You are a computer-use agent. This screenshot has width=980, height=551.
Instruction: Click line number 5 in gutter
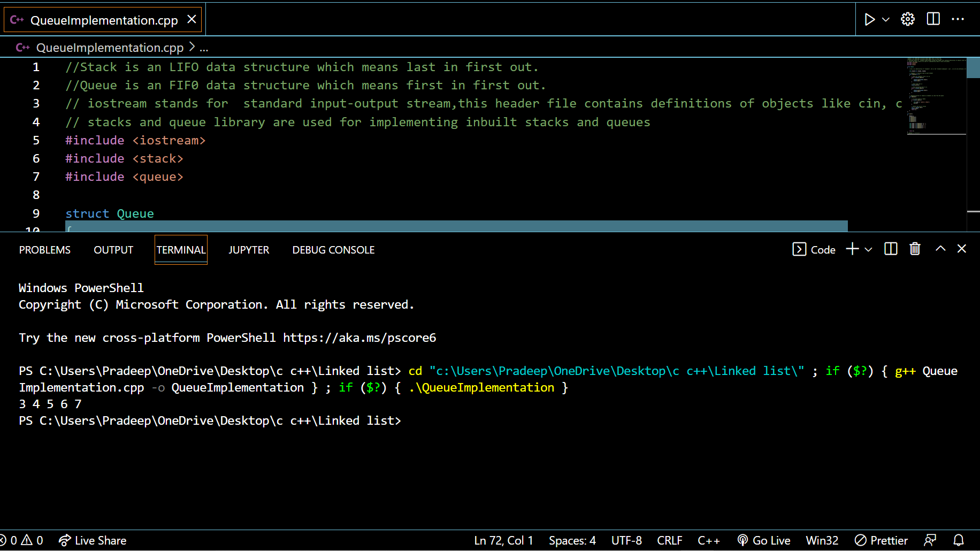(36, 140)
